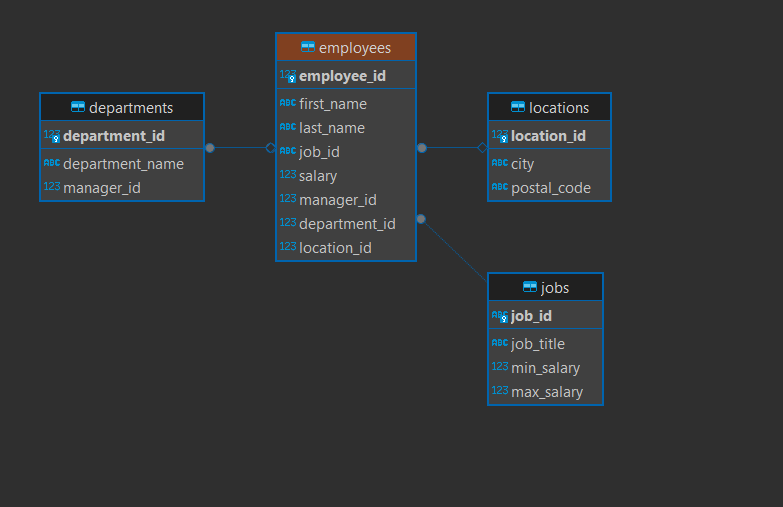
Task: Select job_id column in employees
Action: point(346,151)
